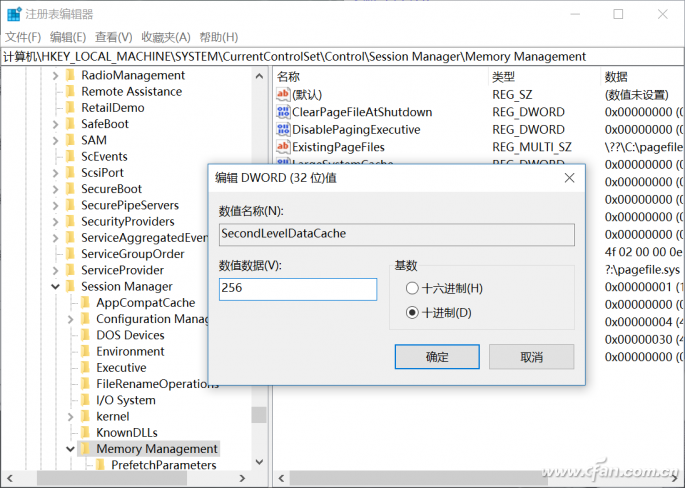685x488 pixels.
Task: Click the DisablePagingExecutive DWORD icon
Action: [283, 129]
